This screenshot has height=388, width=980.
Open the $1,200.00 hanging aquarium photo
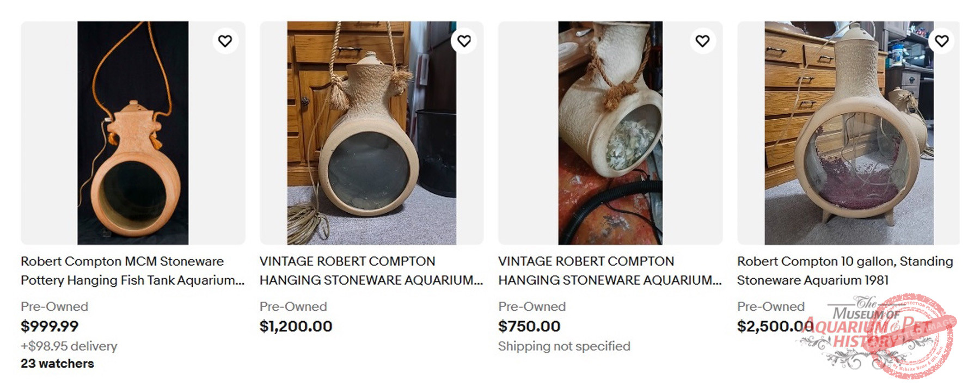pos(371,133)
